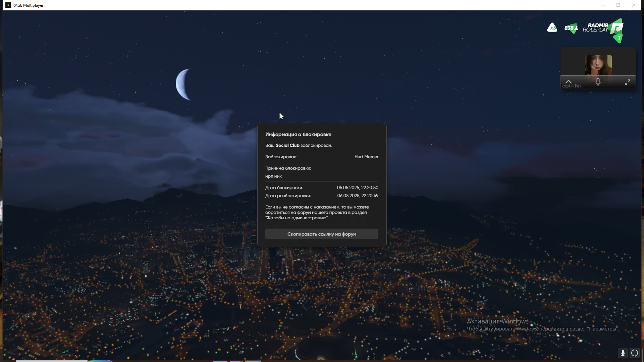
Task: Copy the forum link button
Action: coord(322,234)
